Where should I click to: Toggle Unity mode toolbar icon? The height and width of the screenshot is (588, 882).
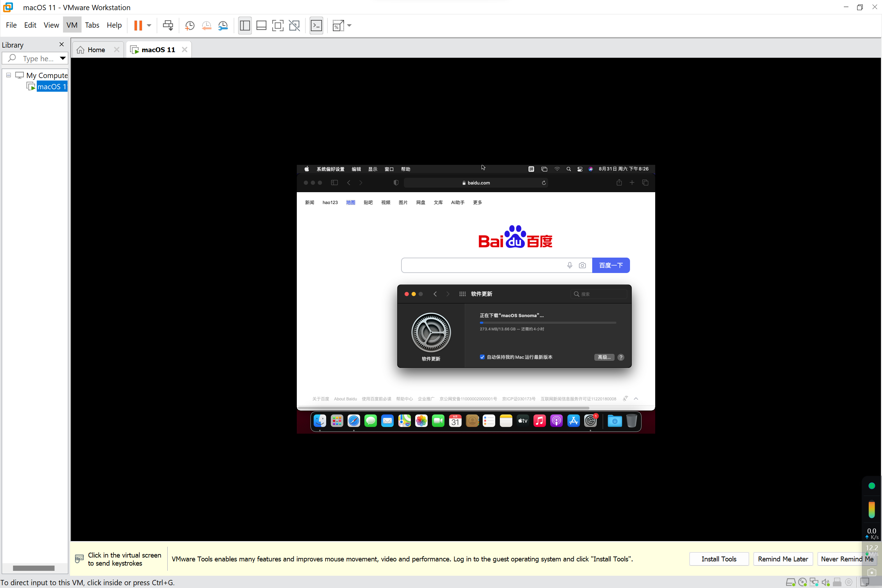coord(294,26)
